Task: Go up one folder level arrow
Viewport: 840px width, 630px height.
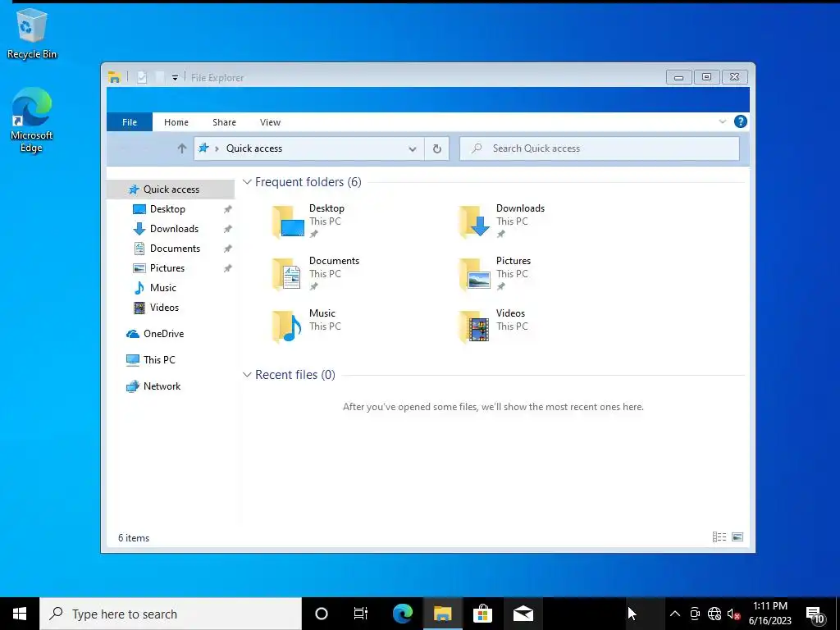Action: coord(181,148)
